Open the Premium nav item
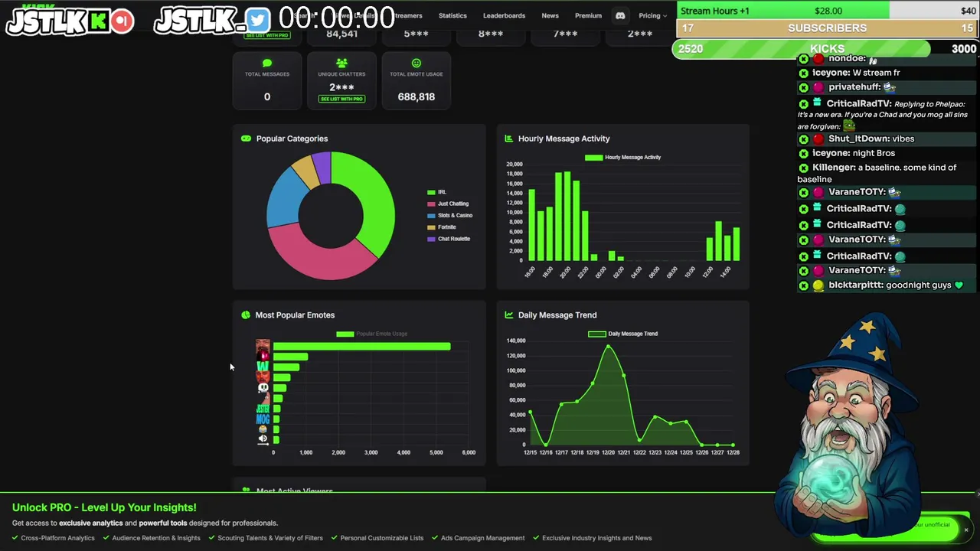980x551 pixels. pyautogui.click(x=588, y=15)
